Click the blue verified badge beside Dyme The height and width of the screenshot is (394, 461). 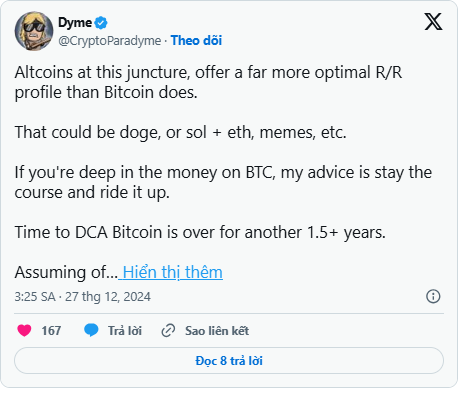101,23
